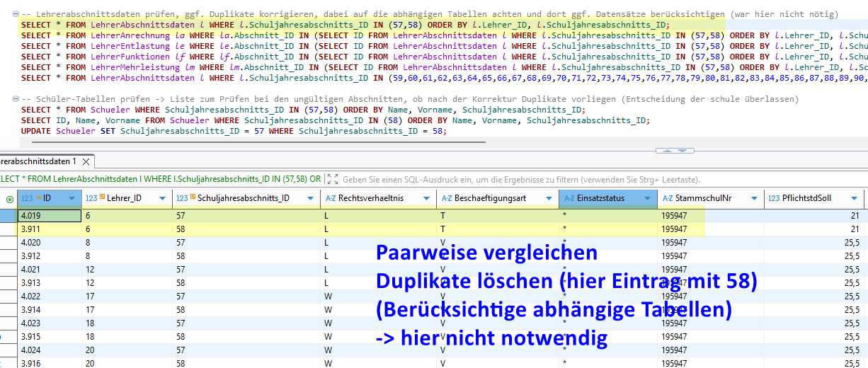Click the Beschaeftigungsart column header label
The width and height of the screenshot is (868, 368).
[x=490, y=199]
